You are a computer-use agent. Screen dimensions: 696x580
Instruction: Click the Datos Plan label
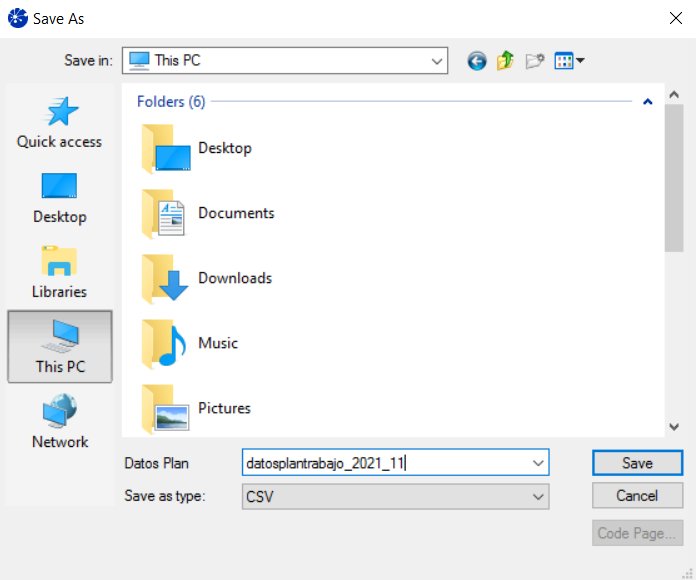click(156, 463)
